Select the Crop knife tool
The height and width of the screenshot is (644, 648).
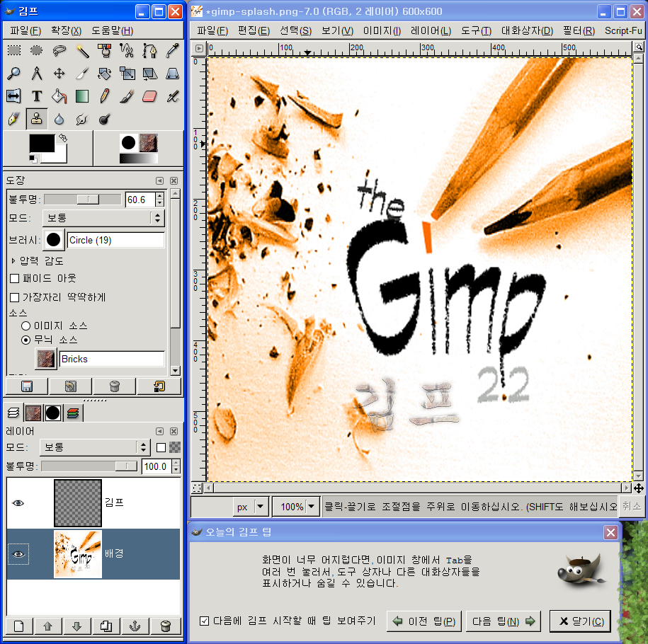82,74
